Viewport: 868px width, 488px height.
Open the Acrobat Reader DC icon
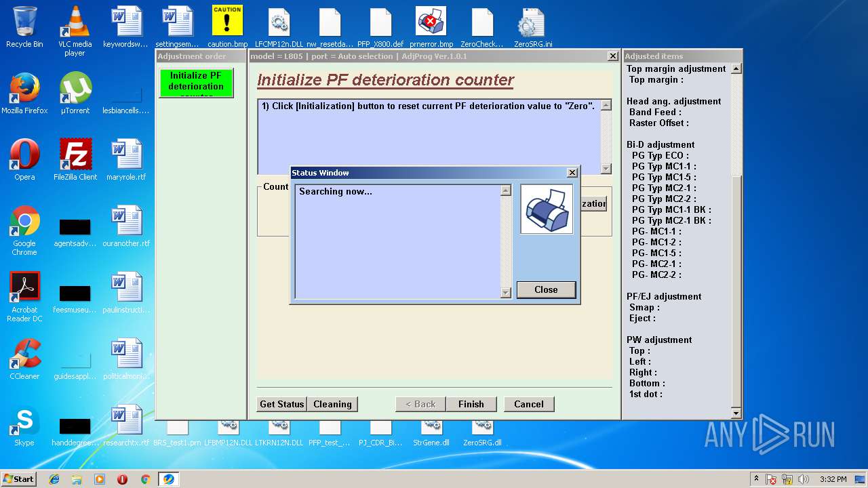pyautogui.click(x=24, y=297)
